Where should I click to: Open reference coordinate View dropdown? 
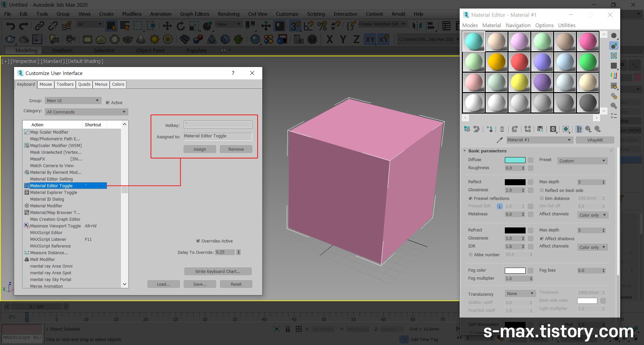(229, 24)
